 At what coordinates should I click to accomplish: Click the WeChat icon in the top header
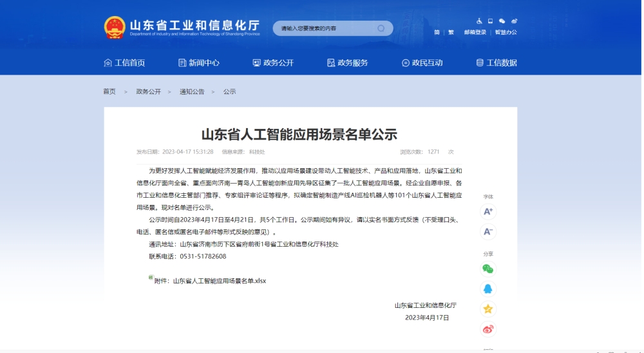click(x=502, y=21)
